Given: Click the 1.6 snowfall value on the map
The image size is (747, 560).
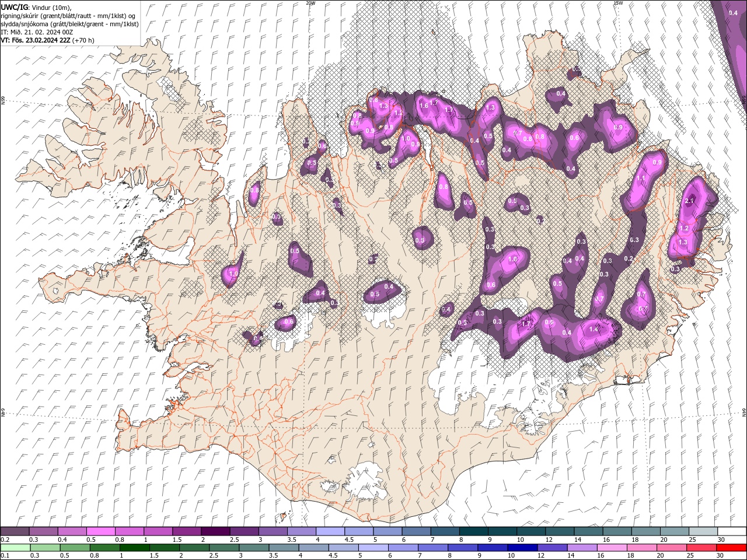Looking at the screenshot, I should click(424, 106).
